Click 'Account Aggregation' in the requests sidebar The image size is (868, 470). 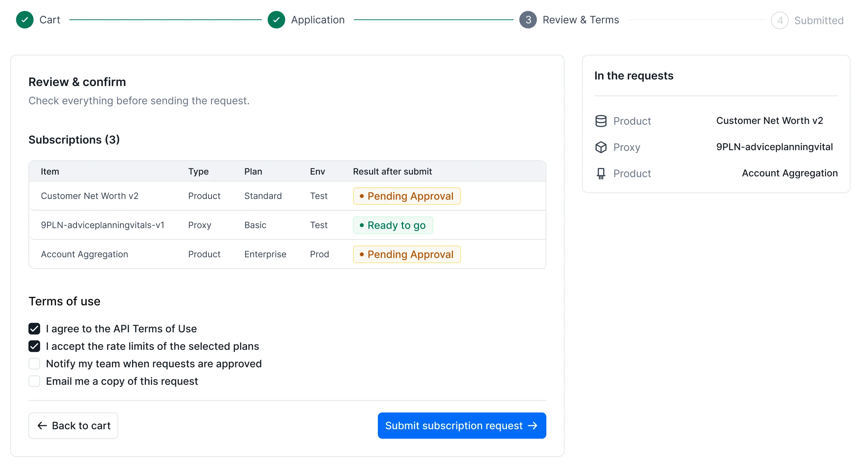coord(790,173)
